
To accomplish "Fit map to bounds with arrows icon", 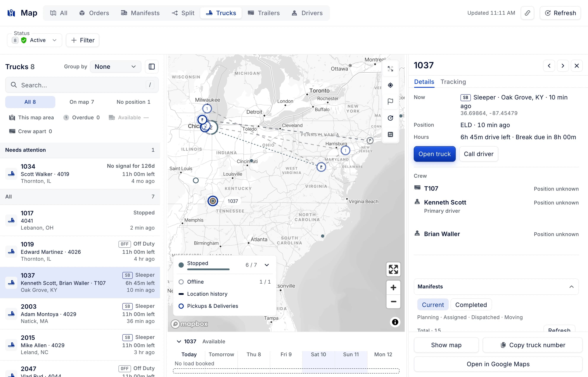I will click(393, 269).
